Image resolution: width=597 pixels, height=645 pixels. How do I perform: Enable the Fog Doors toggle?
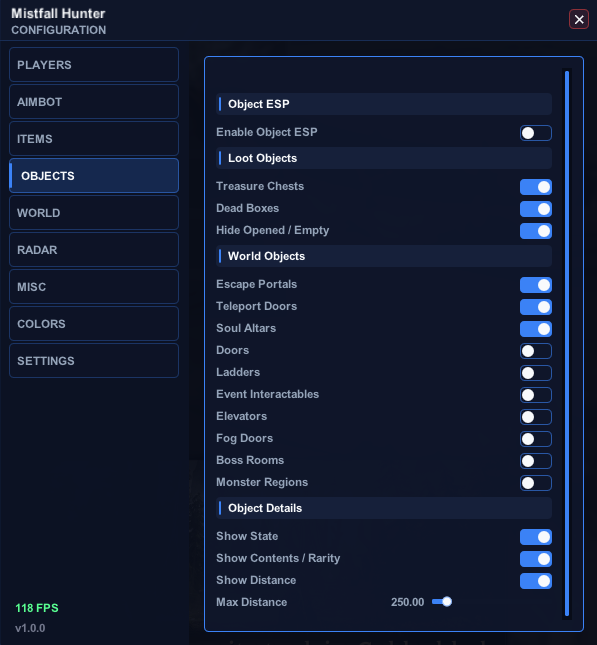(x=536, y=439)
